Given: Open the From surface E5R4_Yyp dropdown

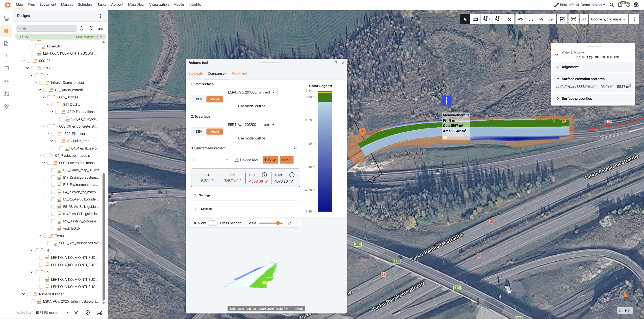Looking at the screenshot, I should pyautogui.click(x=251, y=92).
